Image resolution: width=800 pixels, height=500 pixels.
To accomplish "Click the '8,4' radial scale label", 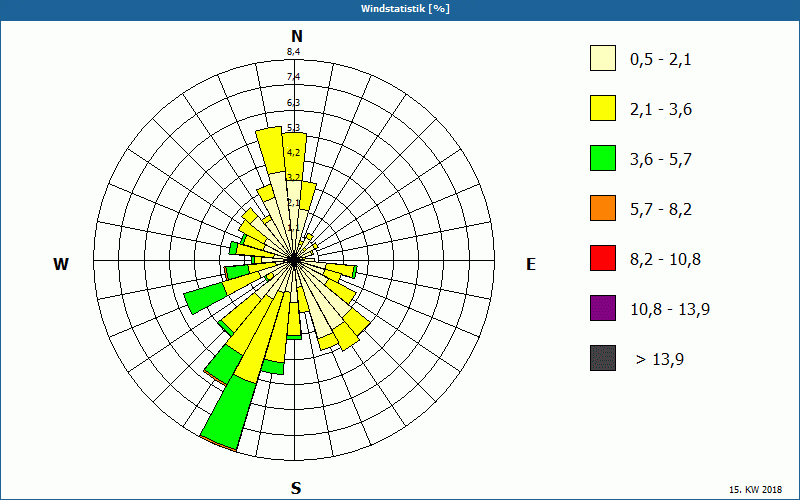I will click(x=293, y=52).
